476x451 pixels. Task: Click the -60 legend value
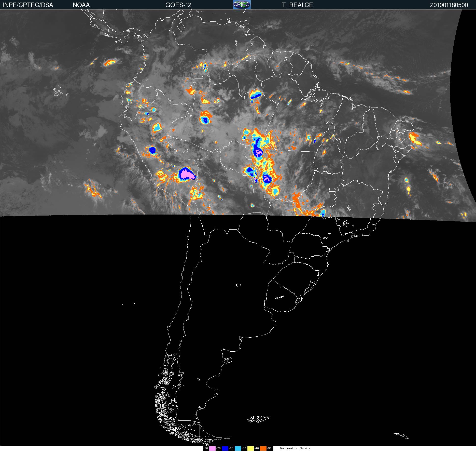point(231,448)
